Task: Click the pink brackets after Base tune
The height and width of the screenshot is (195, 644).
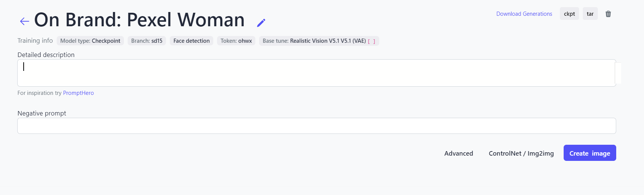Action: pos(371,41)
